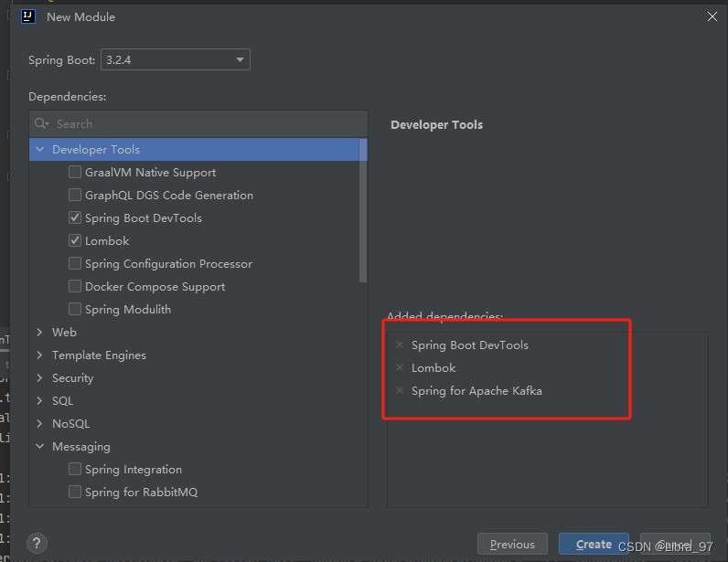The image size is (728, 562).
Task: Click Lombok in added dependencies list
Action: point(434,368)
